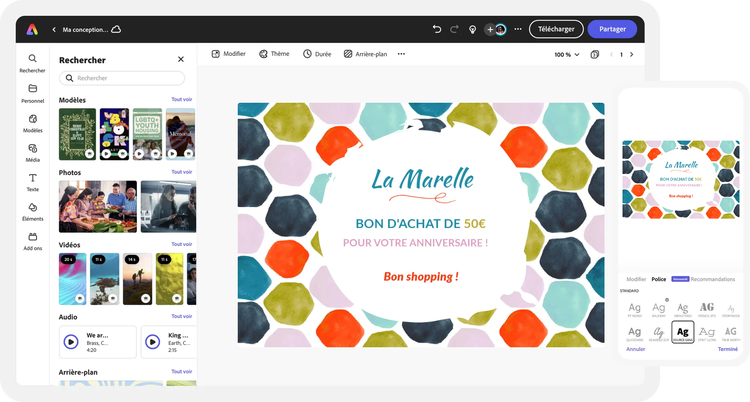Open the Personnel section in the sidebar
The image size is (750, 402).
33,93
